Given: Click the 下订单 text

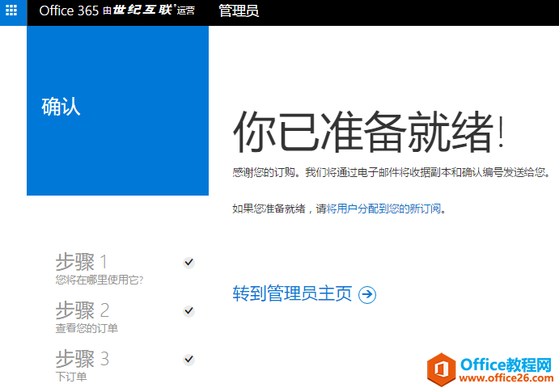Looking at the screenshot, I should pyautogui.click(x=71, y=377).
